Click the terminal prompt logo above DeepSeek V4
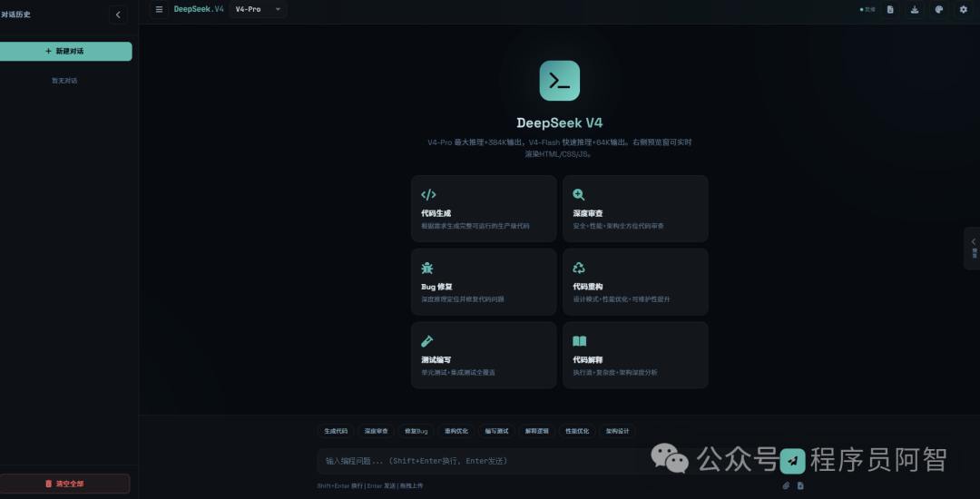Screen dimensions: 980x499 [x=559, y=81]
